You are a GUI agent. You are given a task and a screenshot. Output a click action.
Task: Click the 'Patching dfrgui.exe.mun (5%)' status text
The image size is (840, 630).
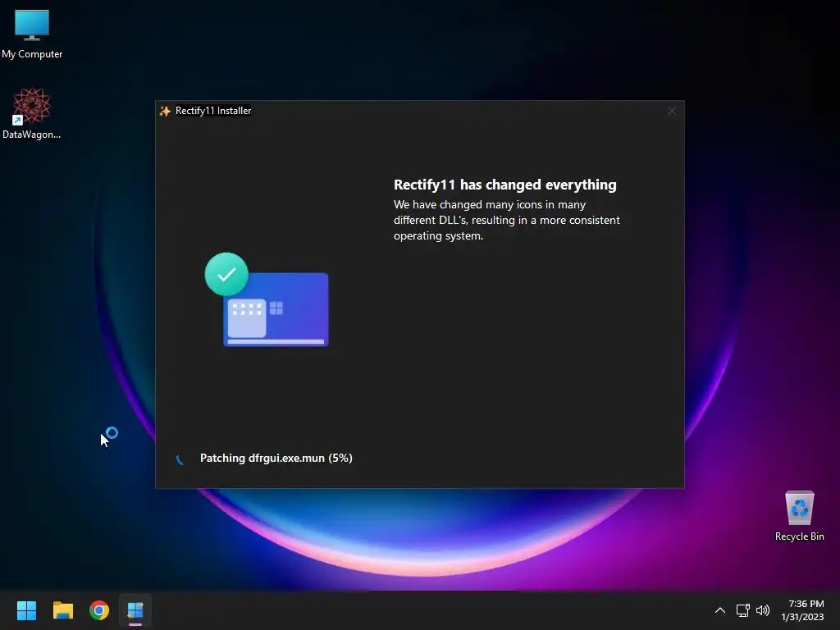(276, 458)
